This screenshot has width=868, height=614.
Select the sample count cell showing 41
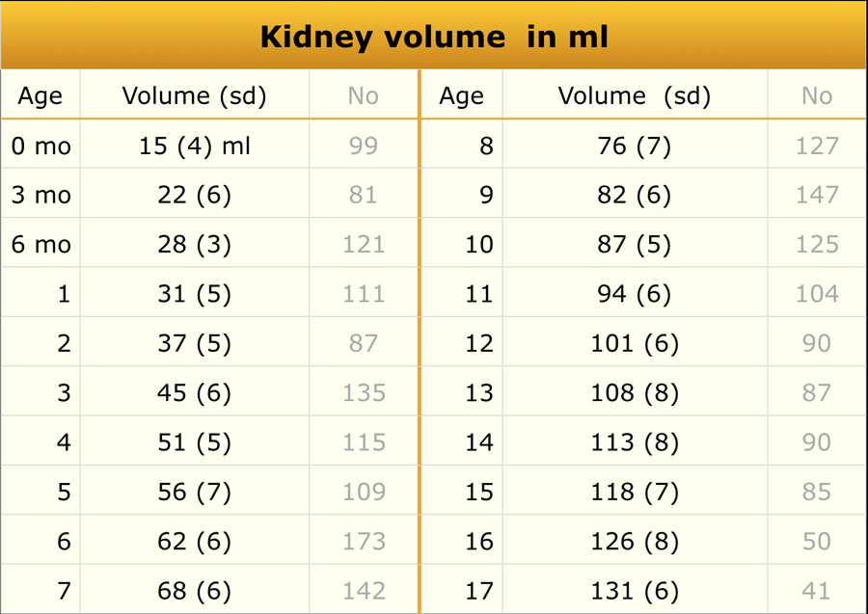click(x=816, y=591)
